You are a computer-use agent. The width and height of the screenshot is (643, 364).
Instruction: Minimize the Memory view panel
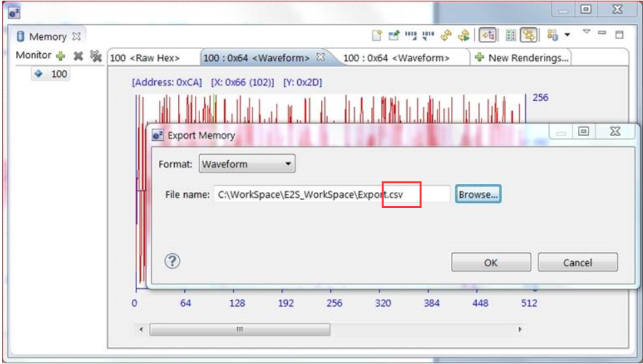[602, 33]
